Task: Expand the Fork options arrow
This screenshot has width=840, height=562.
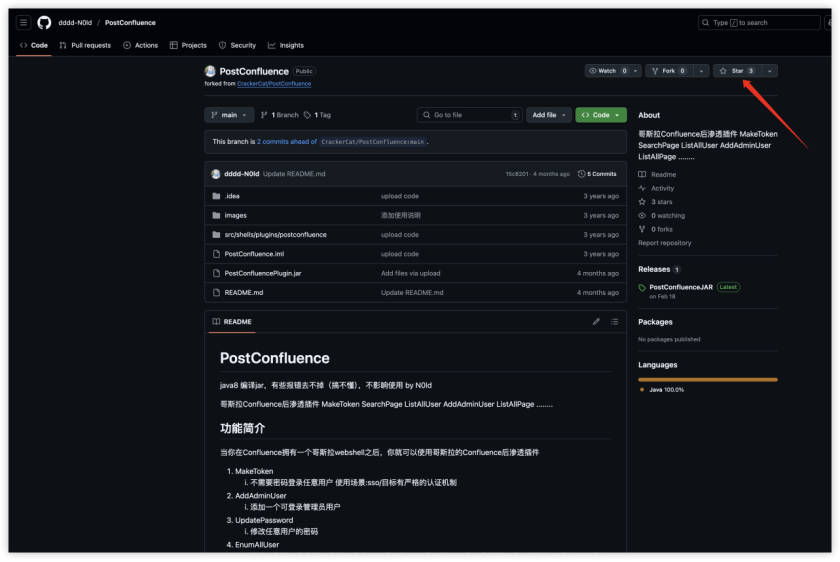Action: tap(701, 71)
